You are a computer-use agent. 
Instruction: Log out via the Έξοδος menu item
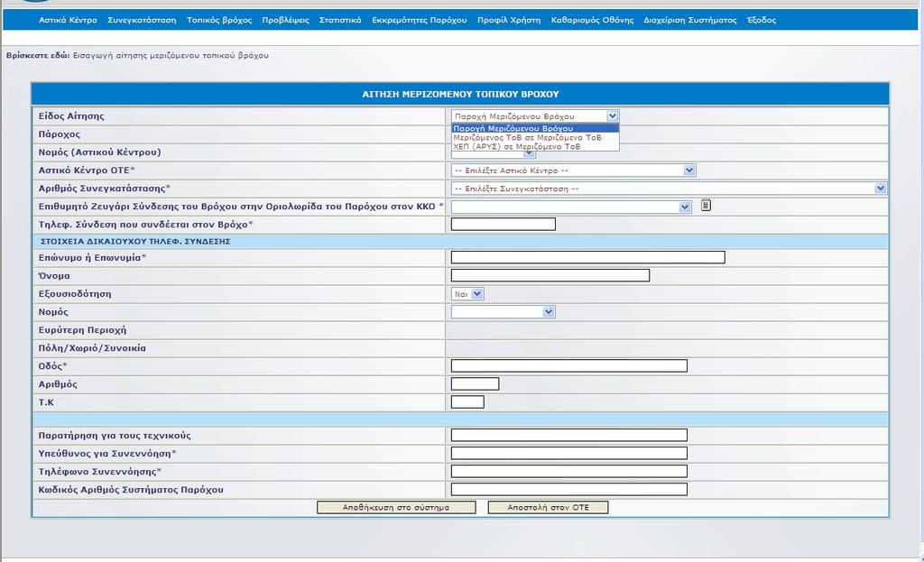[x=762, y=20]
